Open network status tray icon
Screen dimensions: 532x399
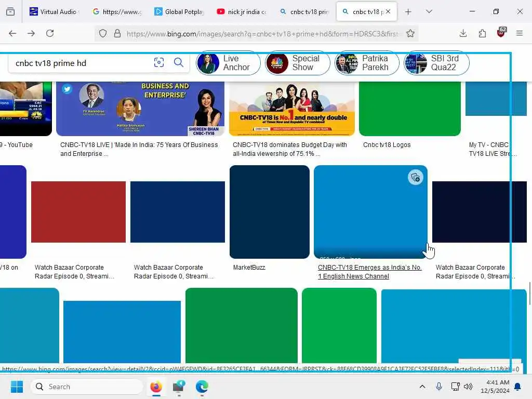[x=455, y=387]
